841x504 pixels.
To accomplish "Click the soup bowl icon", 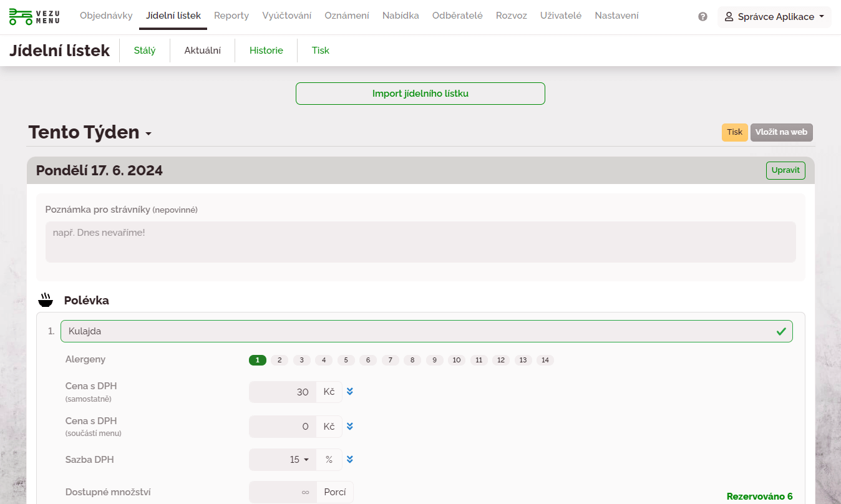I will (x=46, y=301).
